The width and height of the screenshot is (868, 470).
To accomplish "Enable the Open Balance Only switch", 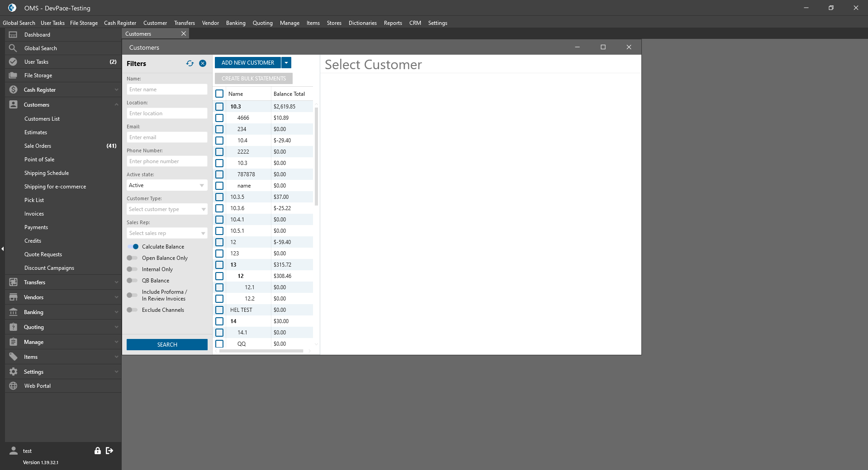I will click(133, 258).
